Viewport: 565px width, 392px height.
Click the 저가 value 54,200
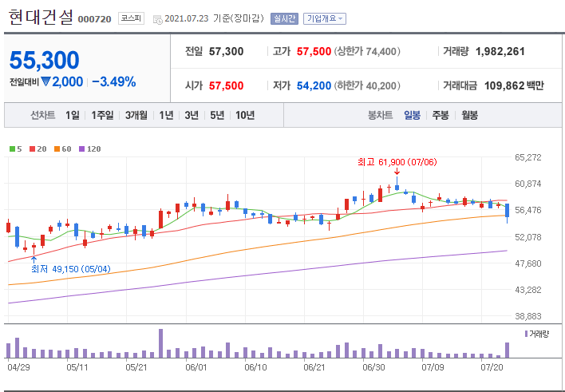(314, 86)
